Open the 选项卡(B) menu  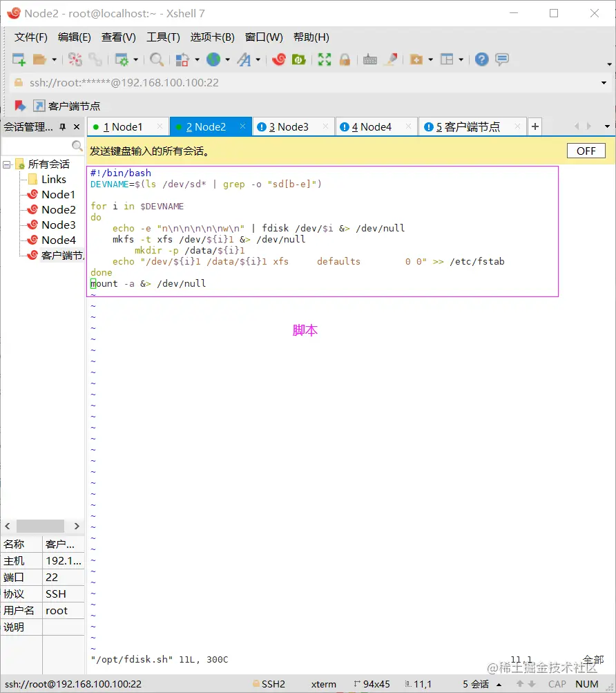pyautogui.click(x=212, y=37)
